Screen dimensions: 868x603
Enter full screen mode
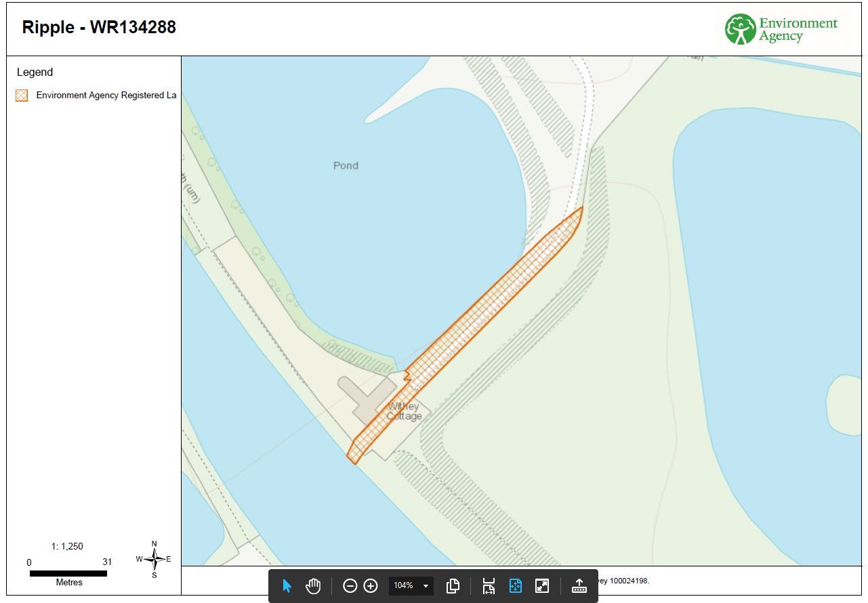542,586
